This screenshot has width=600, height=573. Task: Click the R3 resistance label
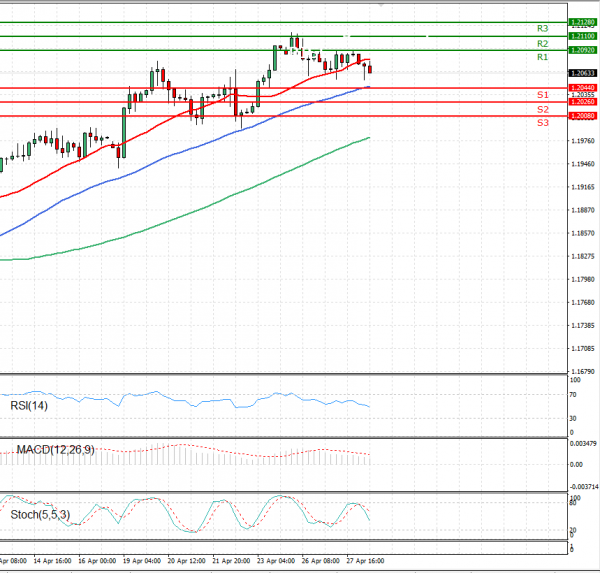point(542,28)
